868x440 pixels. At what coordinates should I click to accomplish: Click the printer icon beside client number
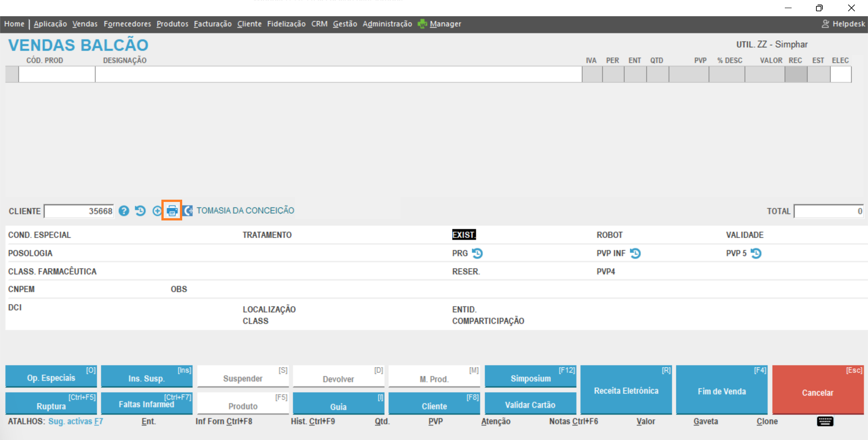tap(172, 211)
